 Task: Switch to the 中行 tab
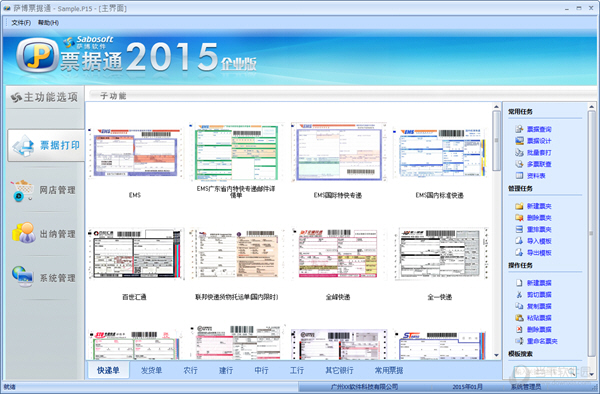[x=261, y=370]
